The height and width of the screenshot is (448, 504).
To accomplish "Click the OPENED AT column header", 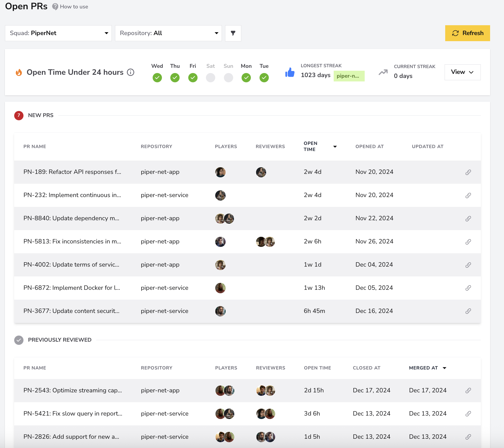I will click(x=370, y=147).
